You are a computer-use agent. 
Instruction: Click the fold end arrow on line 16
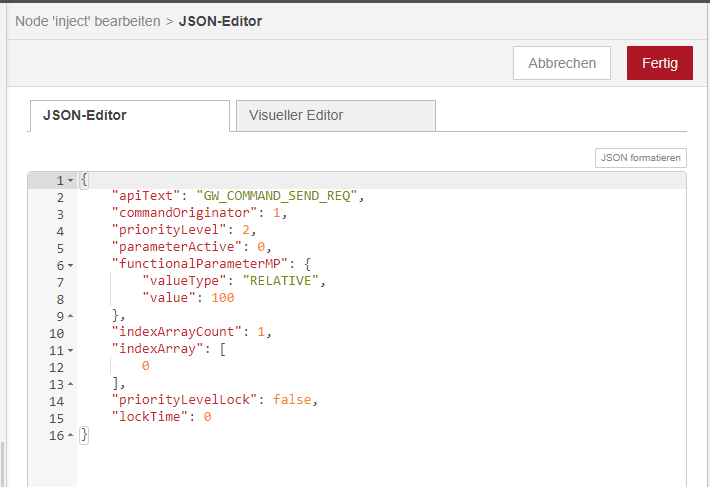(x=71, y=435)
